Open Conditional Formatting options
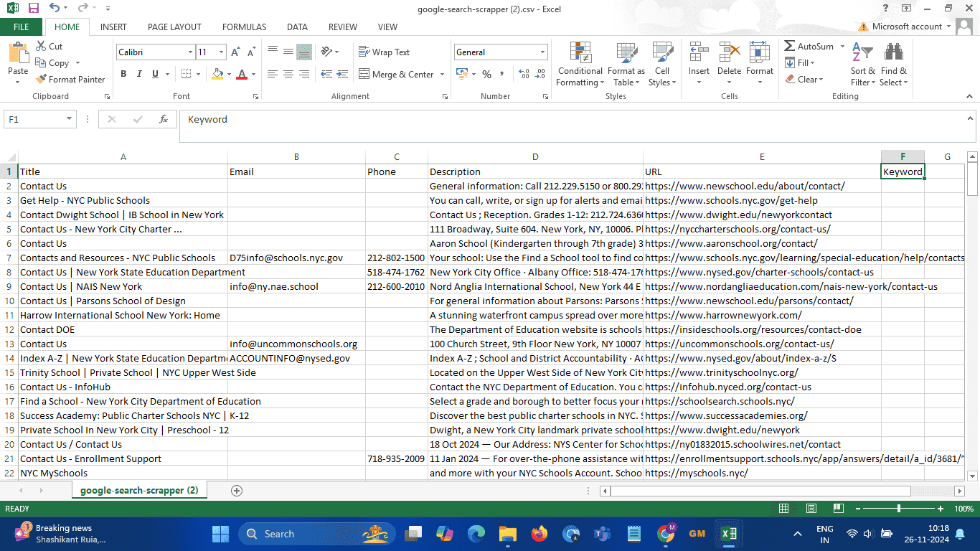Image resolution: width=980 pixels, height=551 pixels. point(580,63)
